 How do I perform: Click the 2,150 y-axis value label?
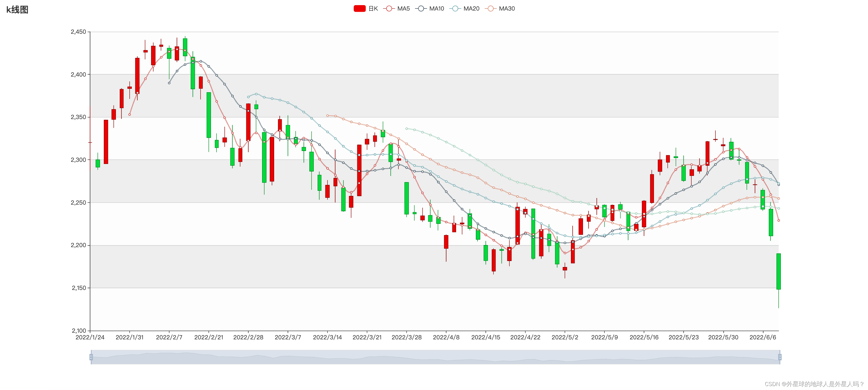(79, 288)
